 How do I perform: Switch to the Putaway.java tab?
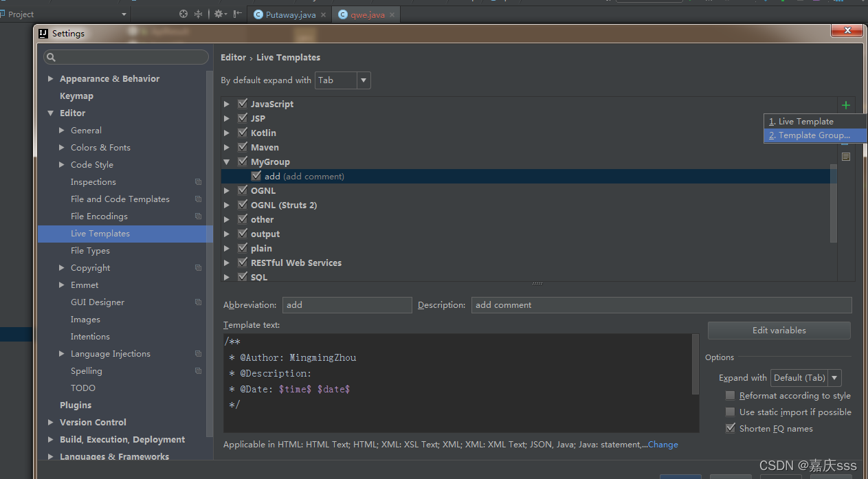point(290,14)
